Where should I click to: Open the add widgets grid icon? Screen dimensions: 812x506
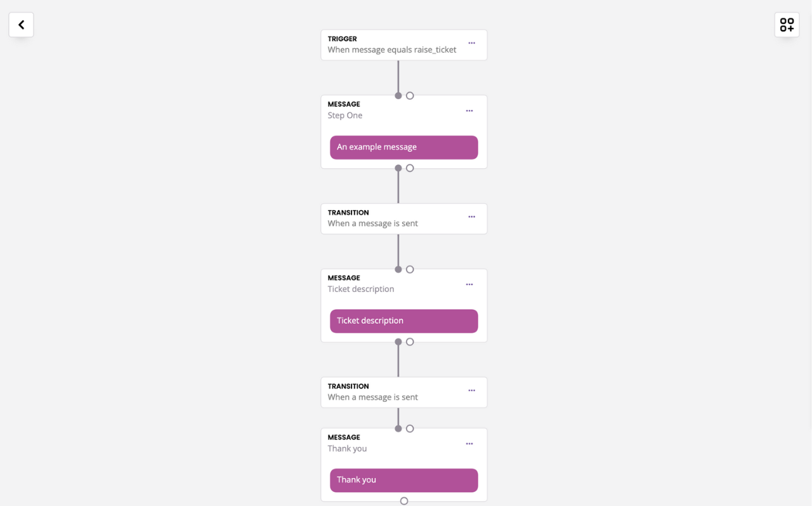coord(787,25)
